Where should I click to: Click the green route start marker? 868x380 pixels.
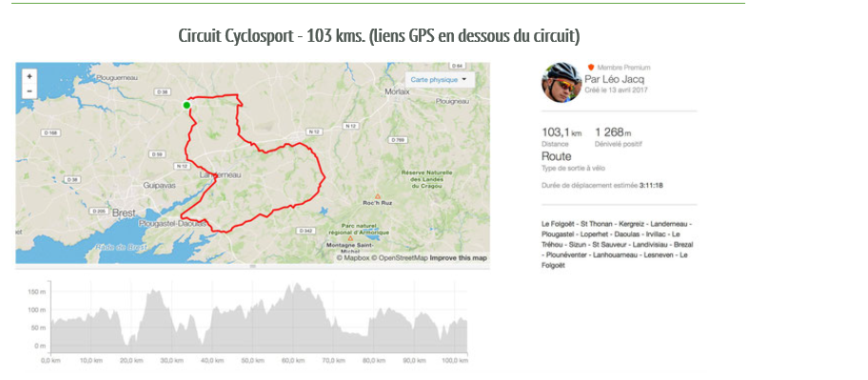(187, 106)
